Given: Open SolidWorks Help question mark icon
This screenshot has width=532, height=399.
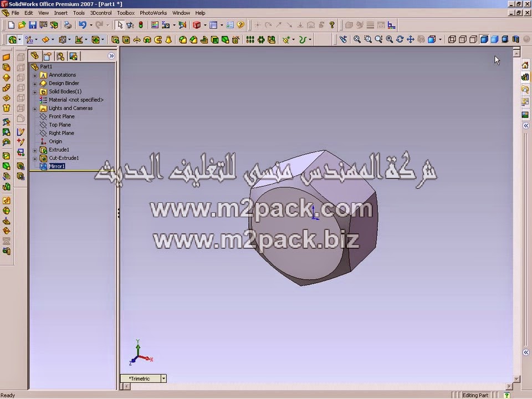Looking at the screenshot, I should pyautogui.click(x=240, y=25).
